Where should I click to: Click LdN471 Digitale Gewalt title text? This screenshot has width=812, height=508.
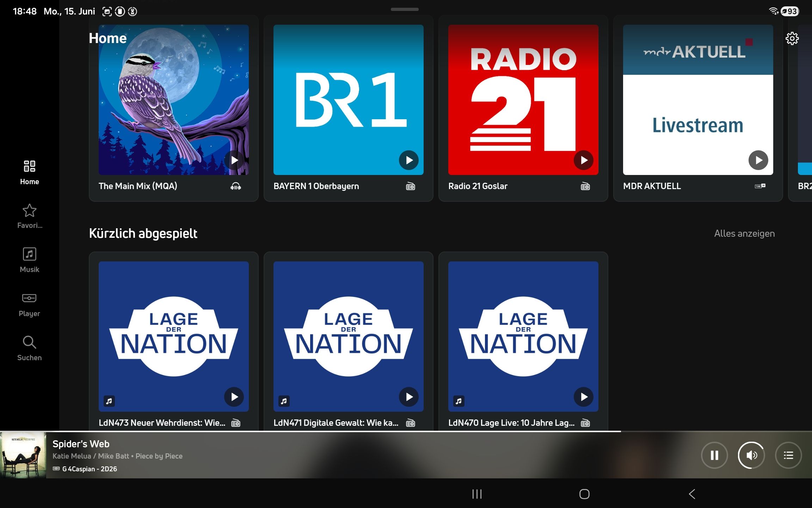(x=336, y=423)
